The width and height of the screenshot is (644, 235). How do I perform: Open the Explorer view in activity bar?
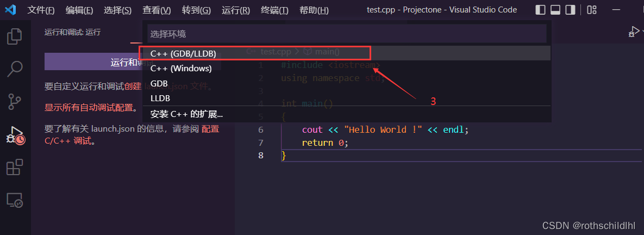coord(15,36)
